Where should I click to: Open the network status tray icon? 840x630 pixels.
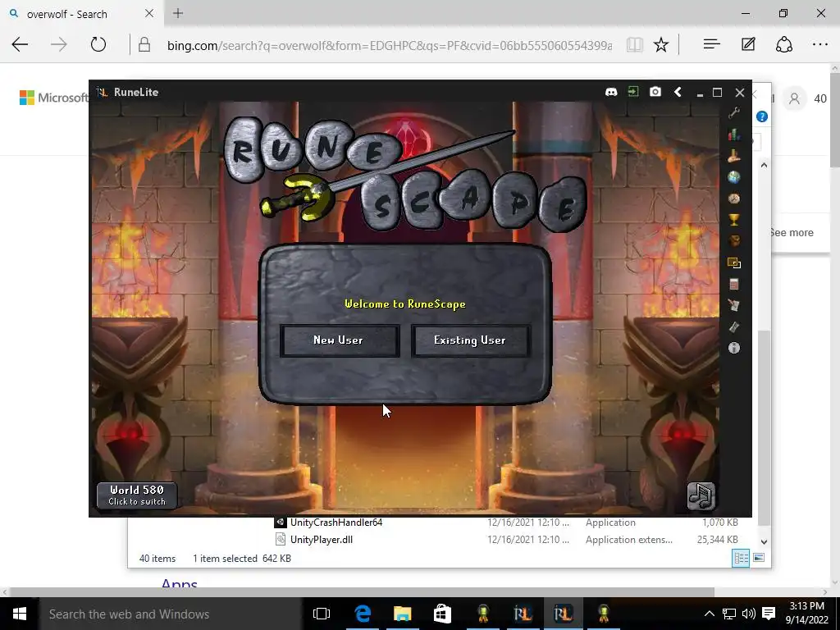coord(728,614)
